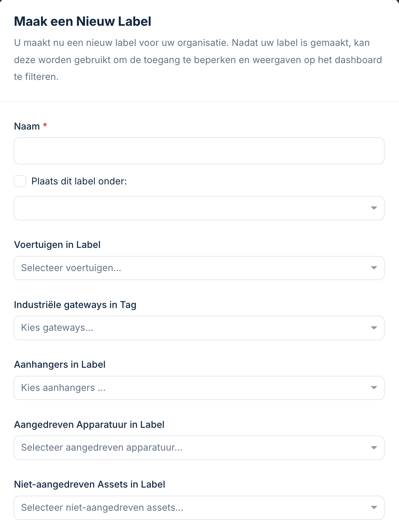This screenshot has height=532, width=399.
Task: Click the arrow icon of parent label selector
Action: (x=374, y=208)
